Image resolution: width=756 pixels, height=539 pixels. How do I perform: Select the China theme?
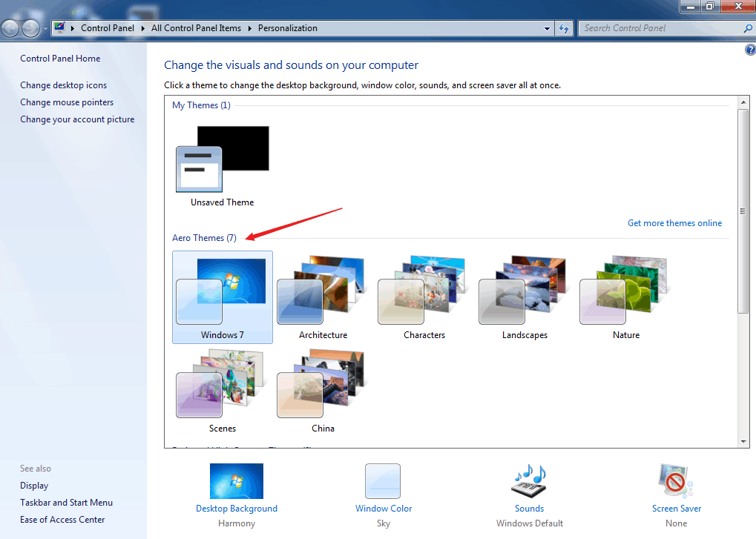pyautogui.click(x=323, y=391)
